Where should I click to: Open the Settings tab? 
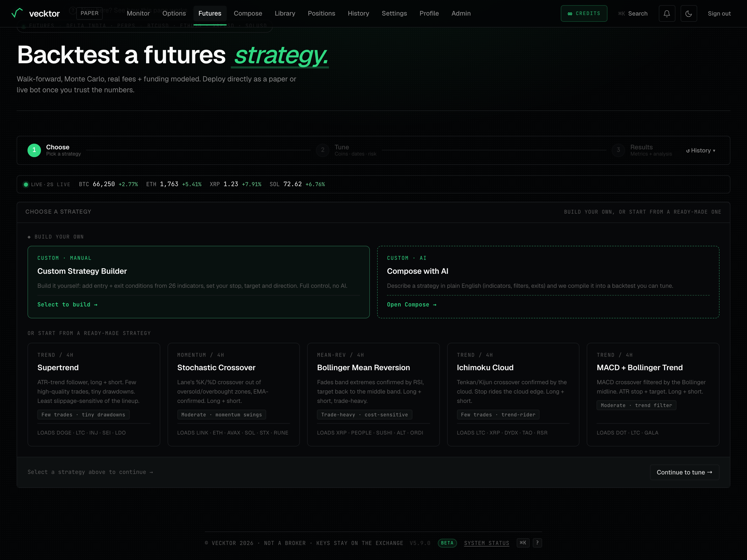tap(394, 13)
